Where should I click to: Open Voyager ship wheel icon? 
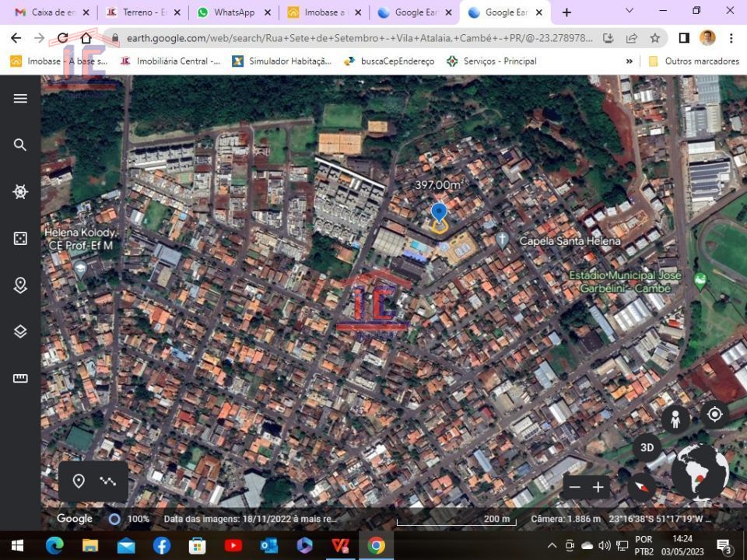pyautogui.click(x=20, y=191)
